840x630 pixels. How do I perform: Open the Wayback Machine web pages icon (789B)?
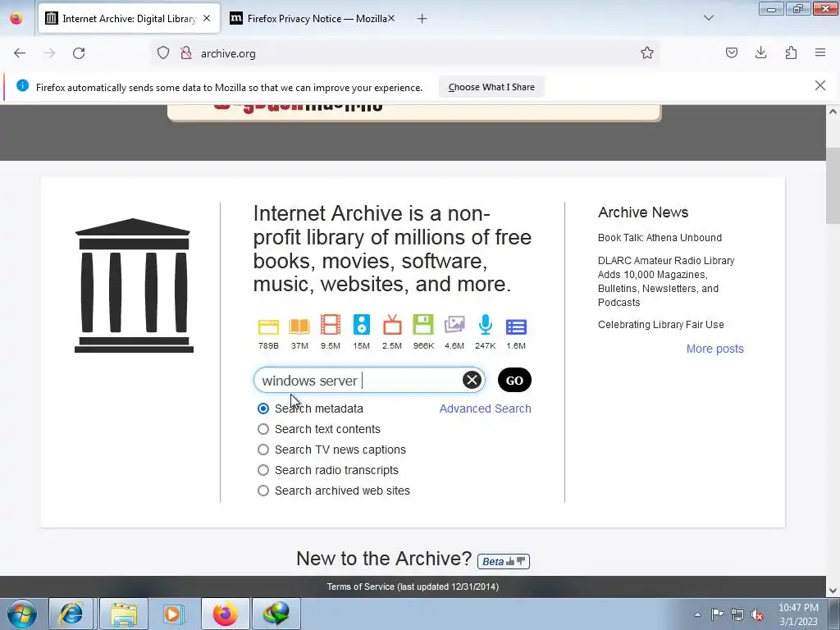[x=268, y=326]
